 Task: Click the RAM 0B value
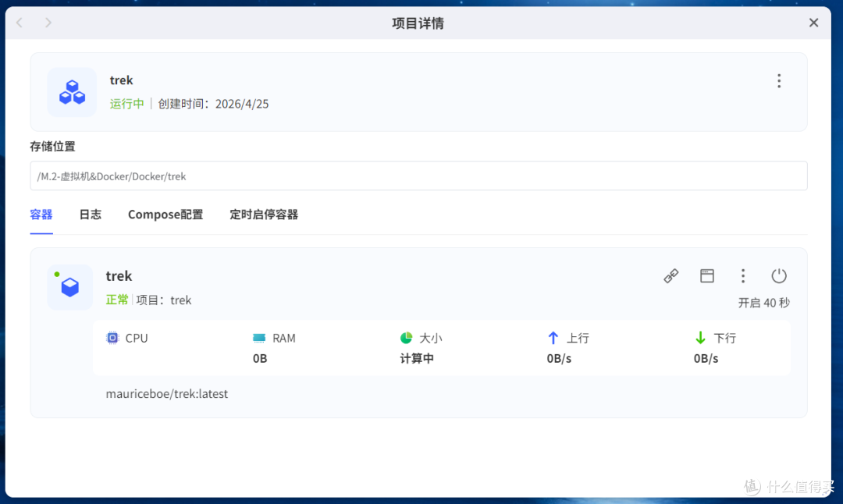coord(260,358)
